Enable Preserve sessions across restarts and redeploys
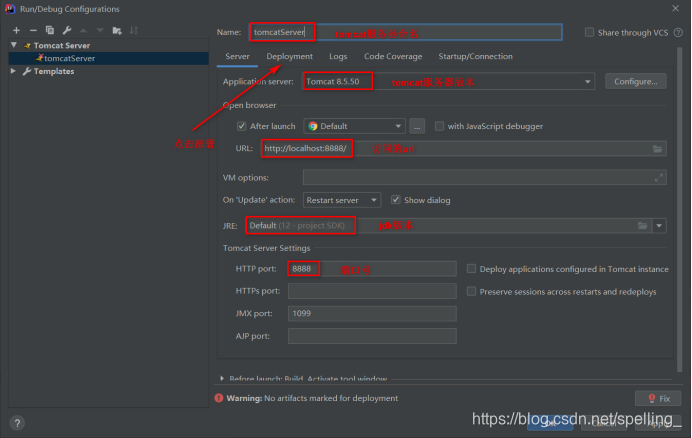 [x=471, y=291]
